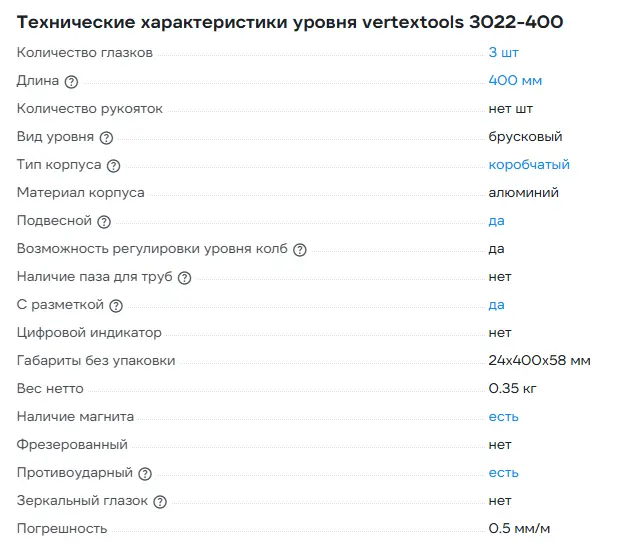630x552 pixels.
Task: Follow the коробчатый link
Action: click(x=529, y=164)
